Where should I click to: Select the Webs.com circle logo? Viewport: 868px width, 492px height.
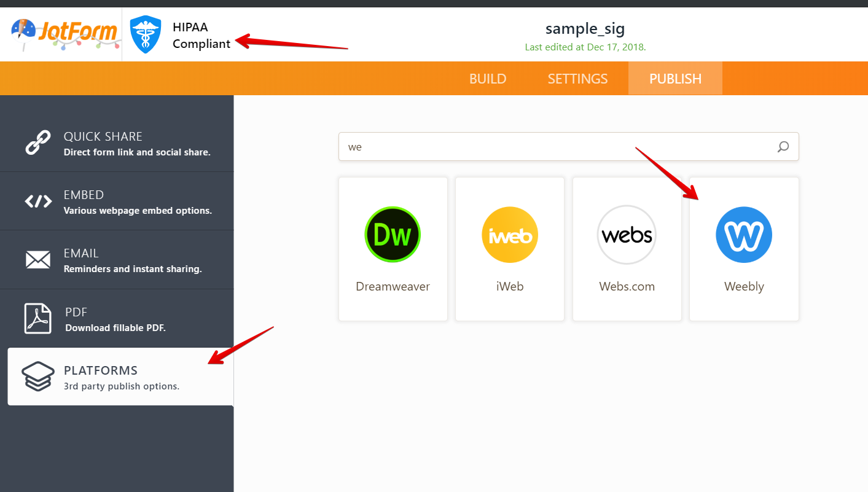pos(627,235)
